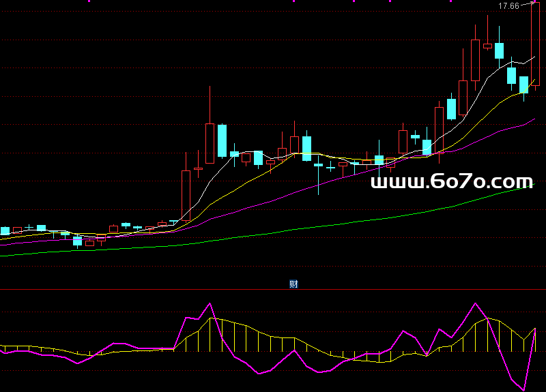Screen dimensions: 546x392
Task: Select the rightmost tall red candlestick
Action: point(535,44)
